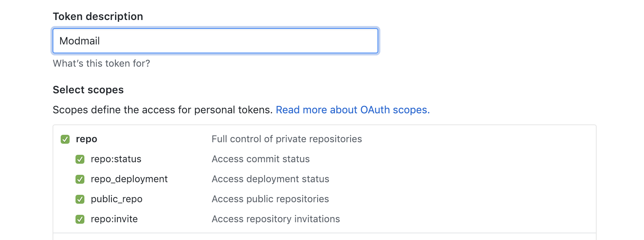Image resolution: width=644 pixels, height=240 pixels.
Task: Click the bold repo scope label
Action: point(86,139)
